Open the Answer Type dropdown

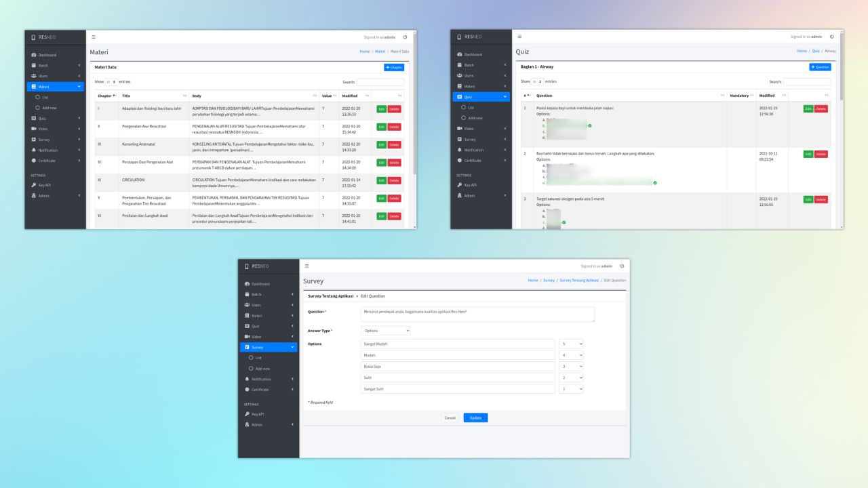click(385, 331)
